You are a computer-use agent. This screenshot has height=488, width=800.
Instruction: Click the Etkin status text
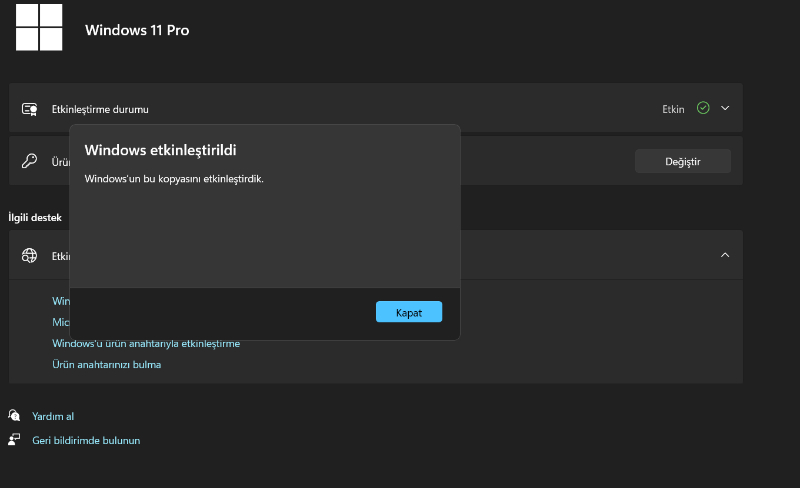pos(673,109)
